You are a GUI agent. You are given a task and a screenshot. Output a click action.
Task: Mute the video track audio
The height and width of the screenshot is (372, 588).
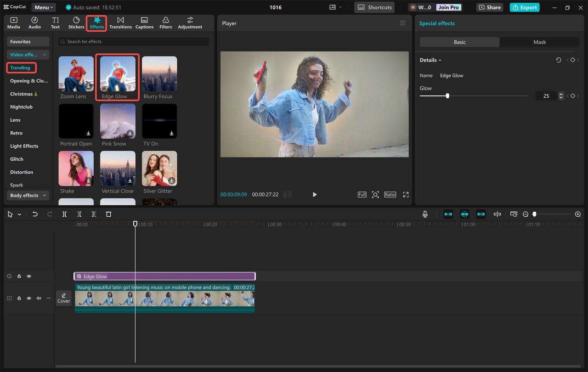pyautogui.click(x=38, y=298)
